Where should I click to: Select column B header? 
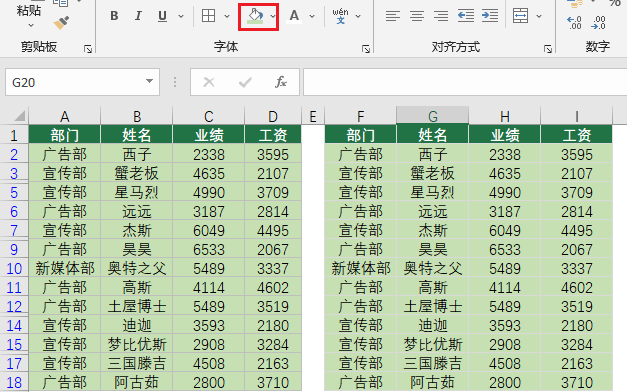137,116
